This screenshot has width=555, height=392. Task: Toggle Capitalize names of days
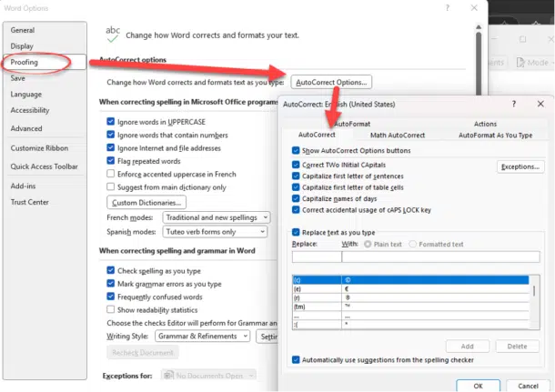(x=296, y=198)
